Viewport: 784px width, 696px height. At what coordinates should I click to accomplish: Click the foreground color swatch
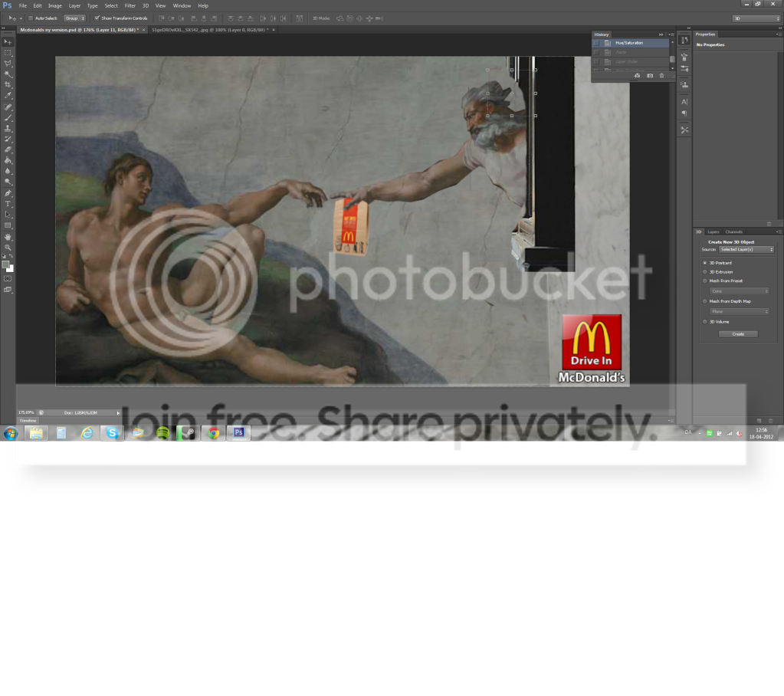coord(5,264)
